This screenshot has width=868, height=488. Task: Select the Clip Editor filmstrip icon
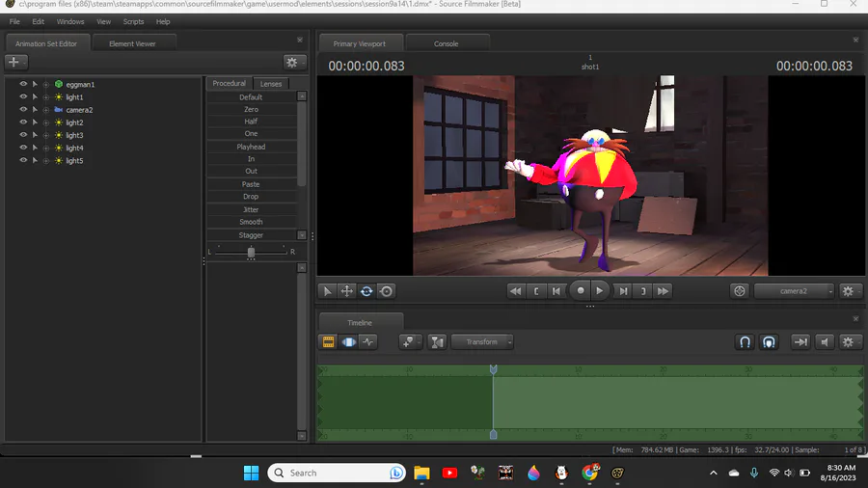[328, 341]
